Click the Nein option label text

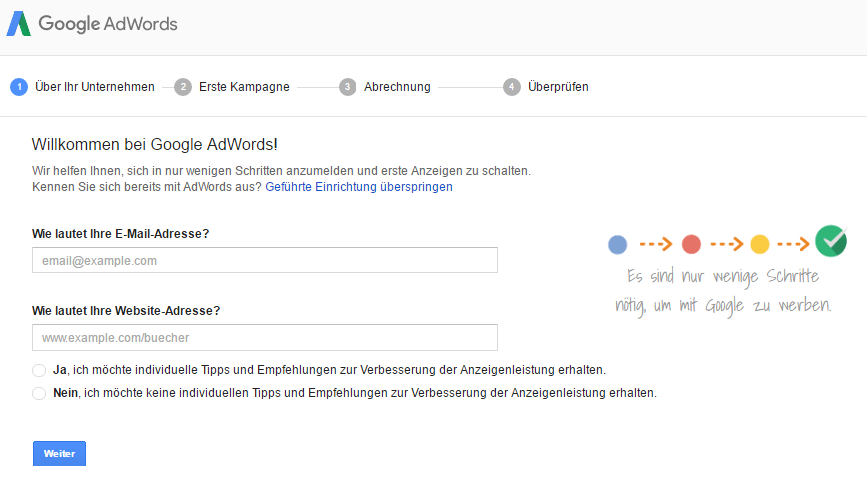(355, 393)
